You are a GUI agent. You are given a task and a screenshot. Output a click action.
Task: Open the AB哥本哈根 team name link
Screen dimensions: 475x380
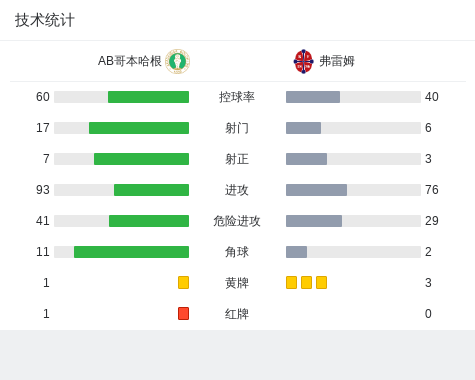click(130, 61)
